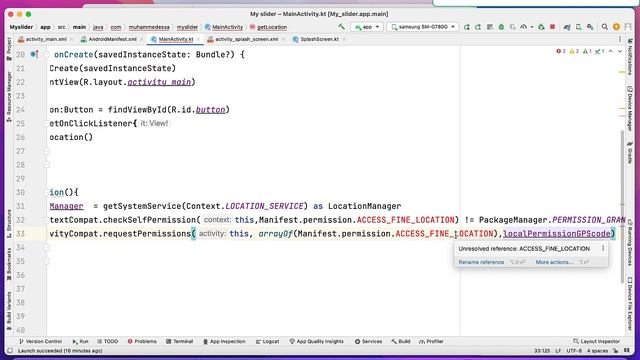This screenshot has width=640, height=360.
Task: Open the TODO tool window
Action: pos(108,341)
